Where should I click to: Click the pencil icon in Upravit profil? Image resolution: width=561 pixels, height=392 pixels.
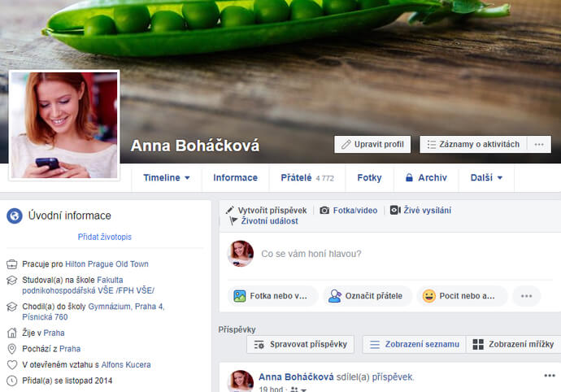click(x=346, y=144)
